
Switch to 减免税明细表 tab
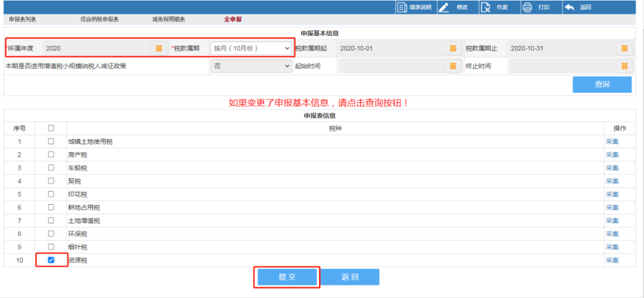[168, 20]
